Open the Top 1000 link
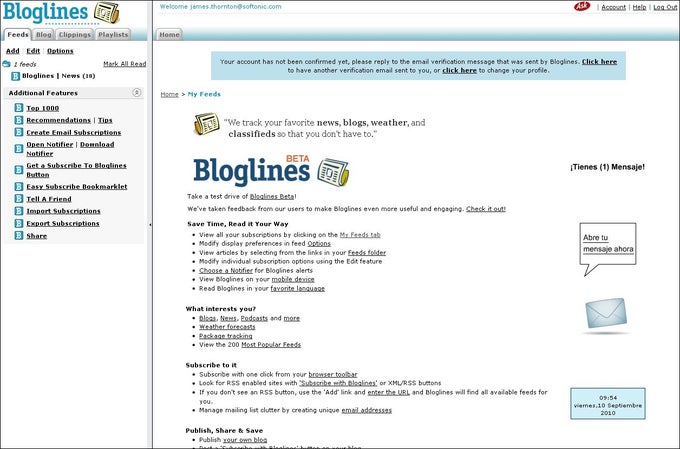This screenshot has height=449, width=680. point(42,108)
